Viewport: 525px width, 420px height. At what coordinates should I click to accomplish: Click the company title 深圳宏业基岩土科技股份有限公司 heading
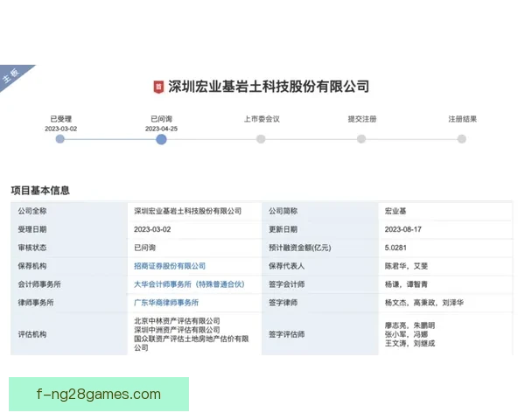point(269,87)
